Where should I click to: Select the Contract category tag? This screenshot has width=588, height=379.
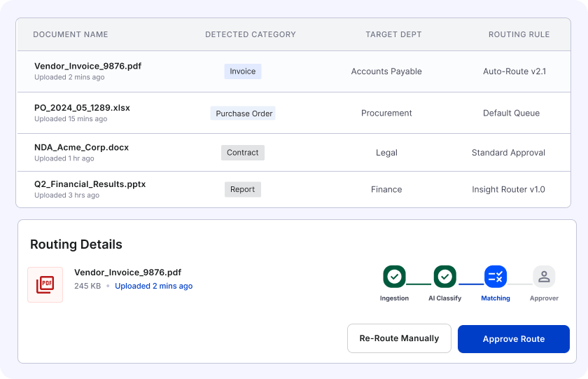pyautogui.click(x=243, y=153)
